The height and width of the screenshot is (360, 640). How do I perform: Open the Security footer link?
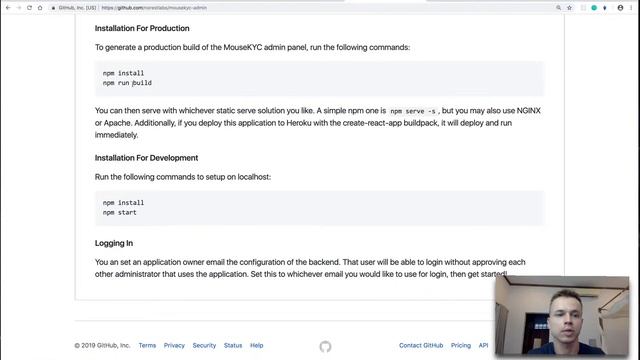tap(204, 345)
